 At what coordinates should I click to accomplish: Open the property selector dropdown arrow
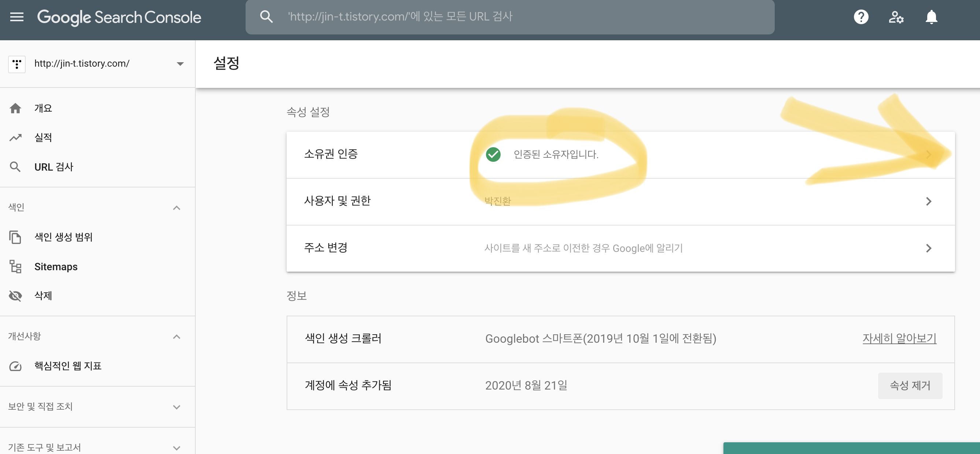click(180, 64)
